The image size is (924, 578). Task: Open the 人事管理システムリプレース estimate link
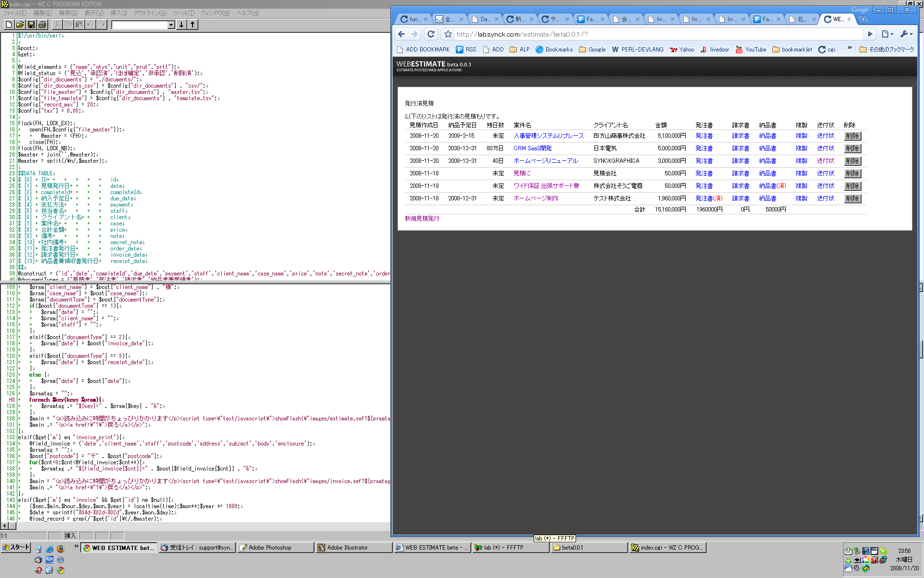tap(549, 136)
